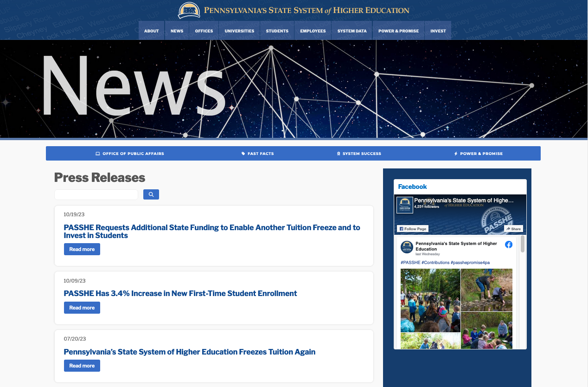The height and width of the screenshot is (387, 588).
Task: Open the UNIVERSITIES menu
Action: coord(239,31)
